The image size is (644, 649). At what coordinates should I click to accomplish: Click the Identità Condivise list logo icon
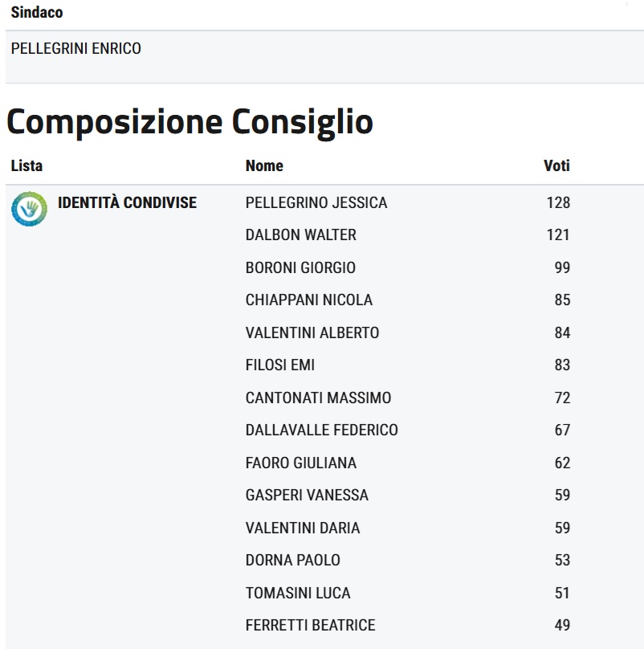(29, 208)
